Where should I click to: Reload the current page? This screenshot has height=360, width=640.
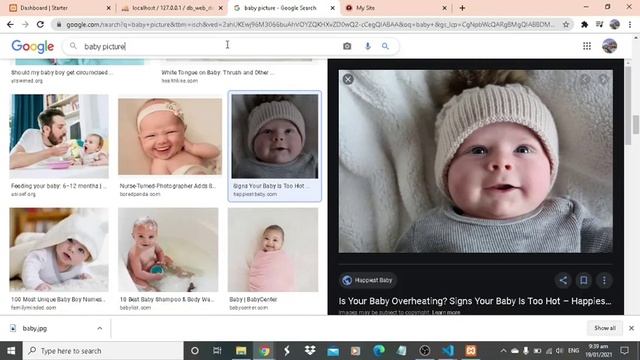40,24
